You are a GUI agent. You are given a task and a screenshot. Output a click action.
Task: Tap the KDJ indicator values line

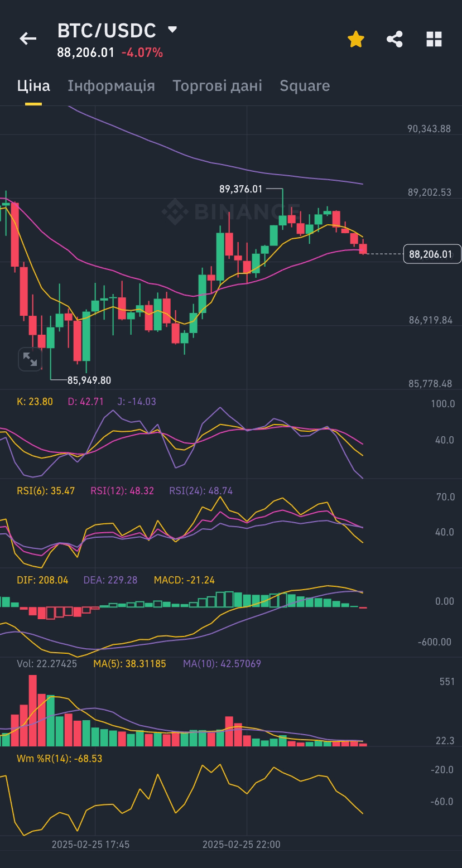pyautogui.click(x=86, y=401)
